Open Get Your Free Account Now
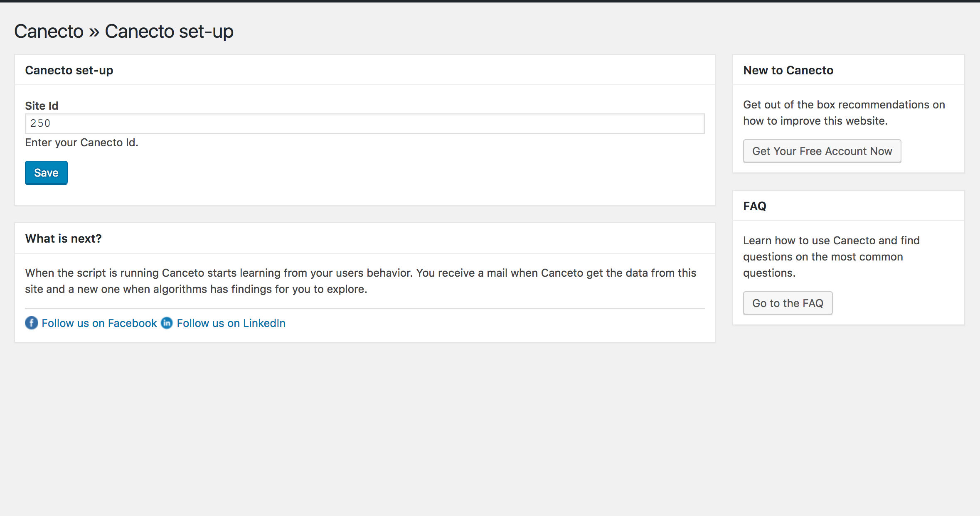This screenshot has height=516, width=980. coord(822,151)
